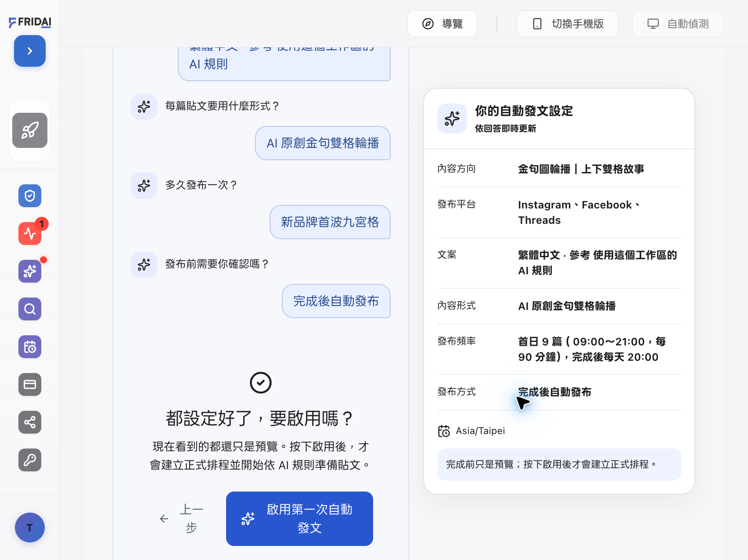Click the 文案 value in settings card
This screenshot has height=560, width=748.
click(x=597, y=263)
